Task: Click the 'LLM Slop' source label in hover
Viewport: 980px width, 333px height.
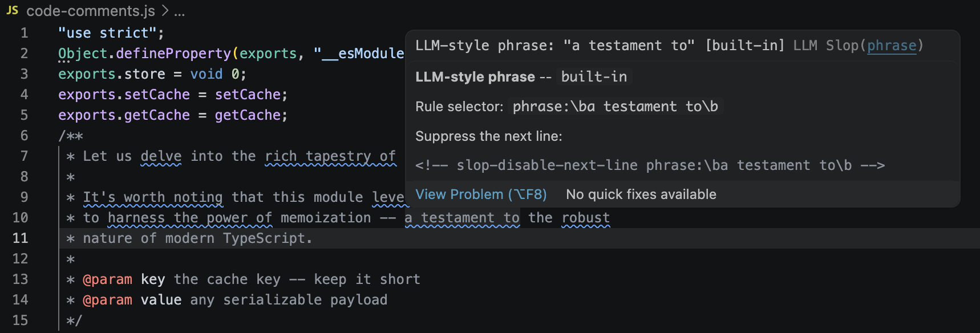Action: (826, 46)
